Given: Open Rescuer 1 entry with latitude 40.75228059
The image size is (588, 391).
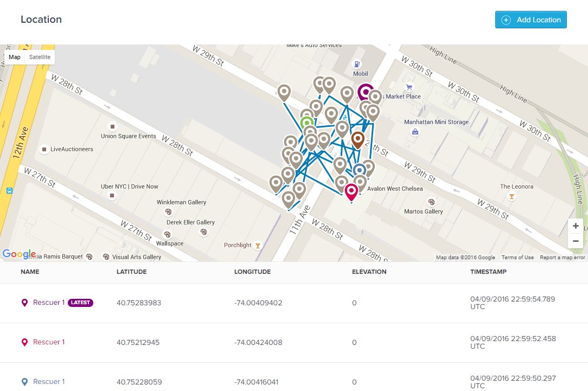Looking at the screenshot, I should [49, 382].
